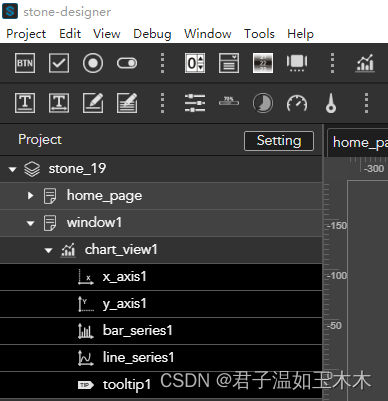Click the window1 document icon
This screenshot has height=401, width=388.
pyautogui.click(x=50, y=223)
